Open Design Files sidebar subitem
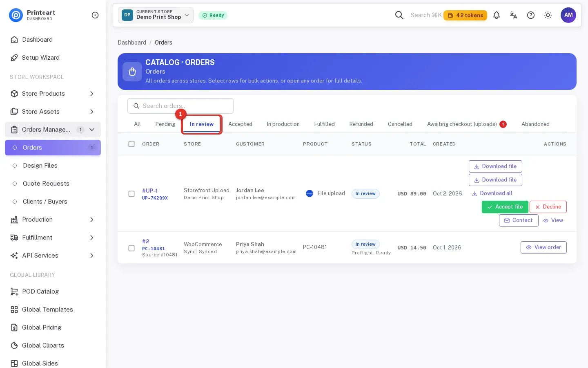The height and width of the screenshot is (368, 588). pyautogui.click(x=53, y=166)
